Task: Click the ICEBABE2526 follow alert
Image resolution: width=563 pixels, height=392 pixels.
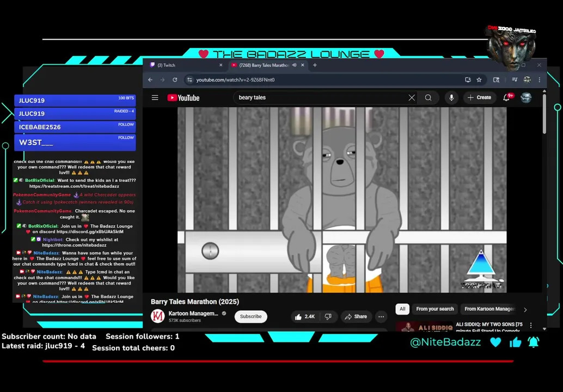Action: [75, 127]
